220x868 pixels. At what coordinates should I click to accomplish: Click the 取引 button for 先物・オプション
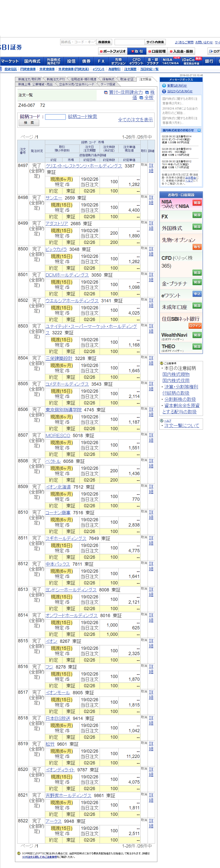pos(197,247)
